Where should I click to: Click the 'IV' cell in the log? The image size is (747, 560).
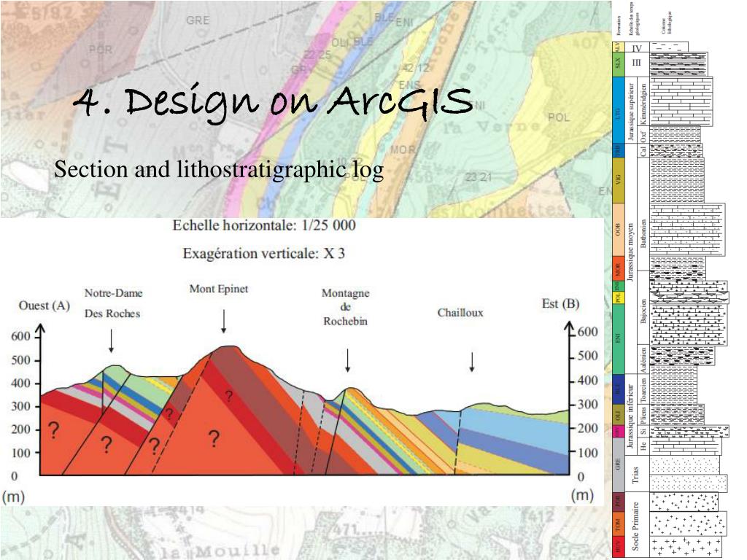pyautogui.click(x=637, y=47)
